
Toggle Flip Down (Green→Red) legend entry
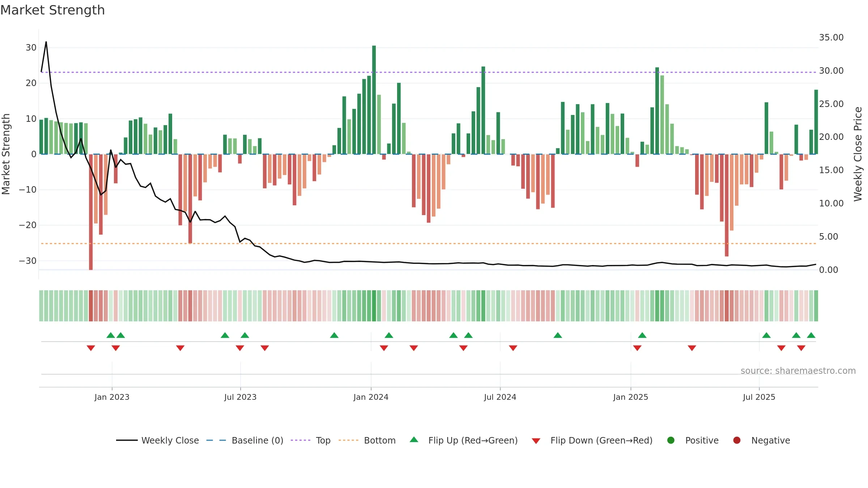[x=592, y=440]
